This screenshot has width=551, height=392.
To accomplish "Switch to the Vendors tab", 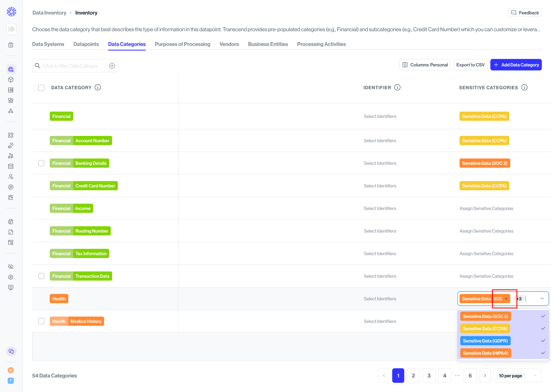I will click(x=229, y=44).
